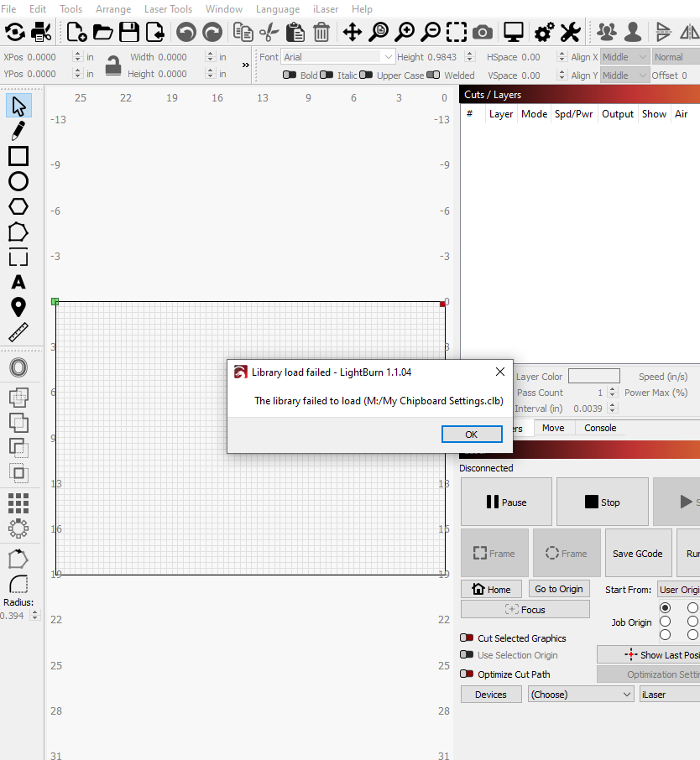This screenshot has height=760, width=700.
Task: Open Device Settings wrench and screwdriver icon
Action: pyautogui.click(x=571, y=33)
